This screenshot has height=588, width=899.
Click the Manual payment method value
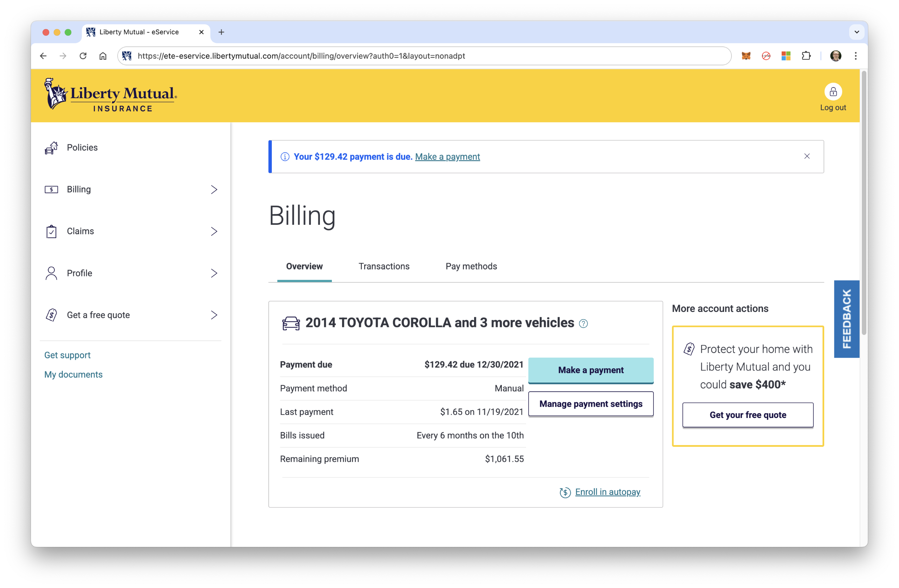point(509,388)
